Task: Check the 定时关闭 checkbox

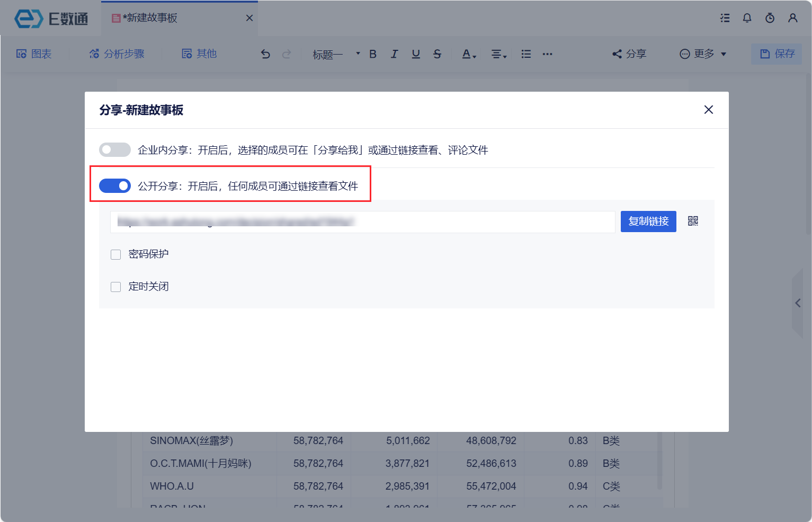Action: pyautogui.click(x=116, y=287)
